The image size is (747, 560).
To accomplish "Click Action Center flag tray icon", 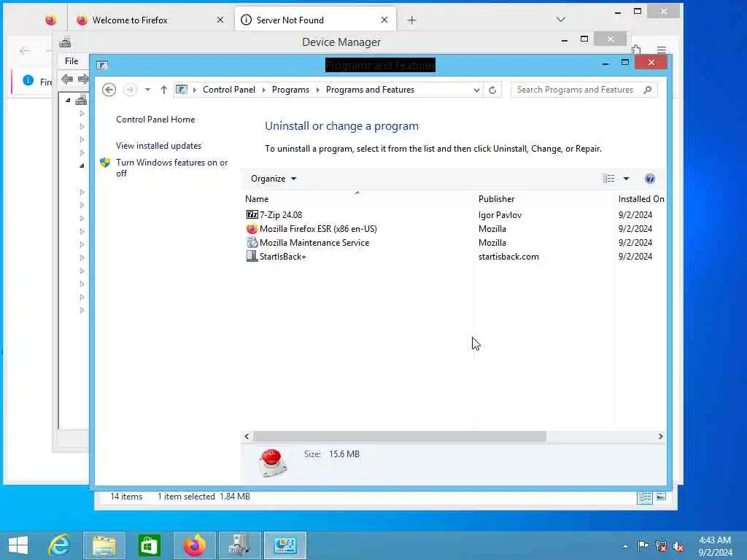I will click(643, 546).
